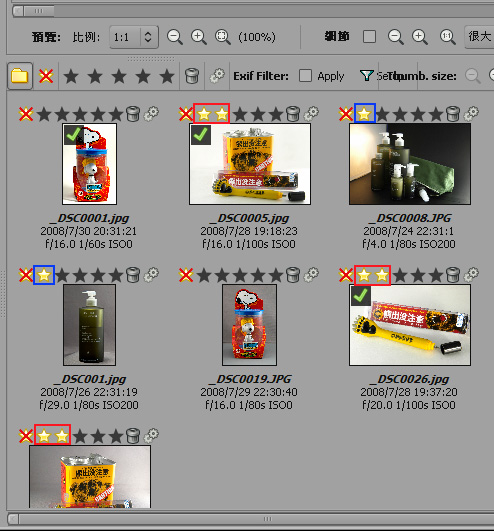Fit preview to window with zoom-fit icon
The height and width of the screenshot is (531, 494).
pos(223,37)
